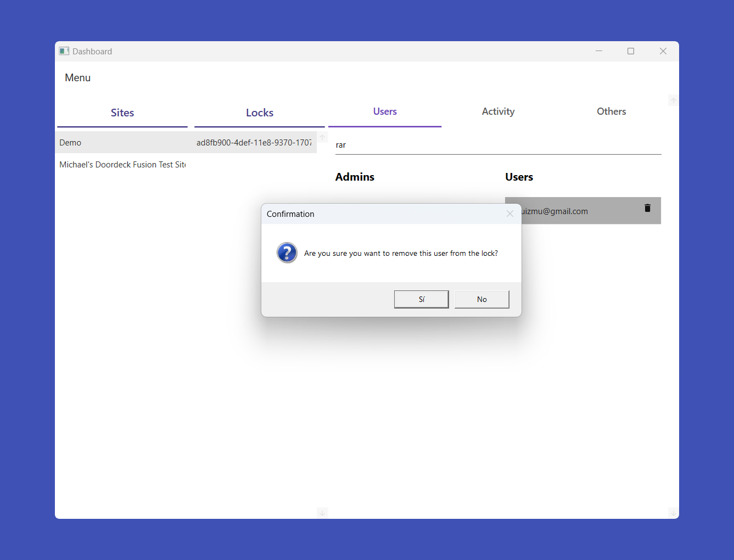Select Michael's Doordeck Fusion Test Site
The image size is (734, 560).
(x=122, y=165)
